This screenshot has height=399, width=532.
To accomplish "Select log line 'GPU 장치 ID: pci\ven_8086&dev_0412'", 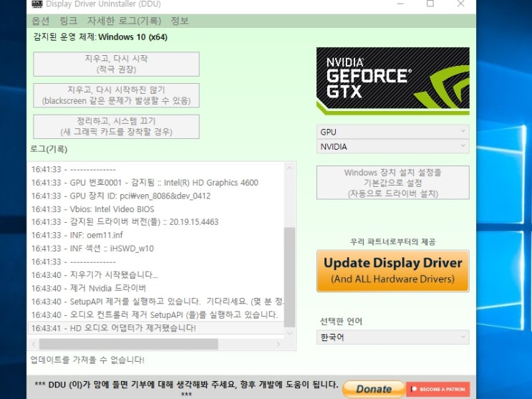I will click(155, 196).
